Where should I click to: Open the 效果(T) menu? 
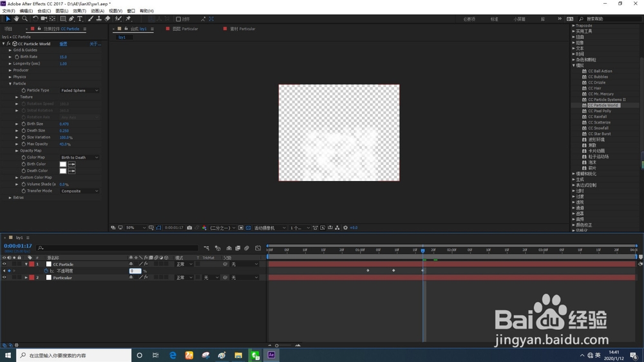[x=80, y=11]
